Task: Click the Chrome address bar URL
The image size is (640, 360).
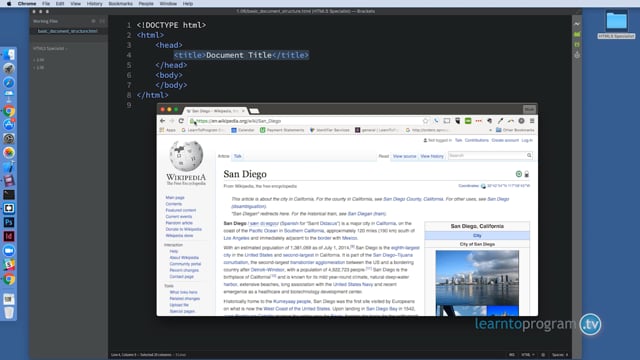Action: coord(239,121)
